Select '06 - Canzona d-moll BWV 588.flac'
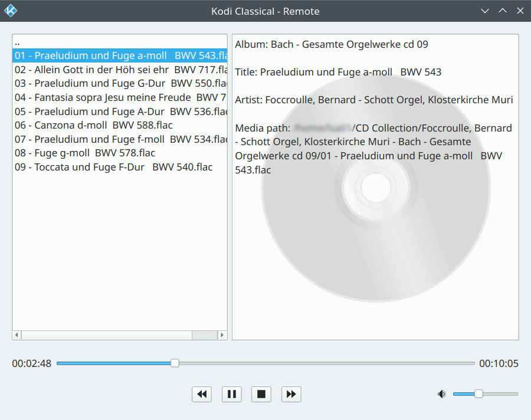This screenshot has height=420, width=531. (x=120, y=125)
